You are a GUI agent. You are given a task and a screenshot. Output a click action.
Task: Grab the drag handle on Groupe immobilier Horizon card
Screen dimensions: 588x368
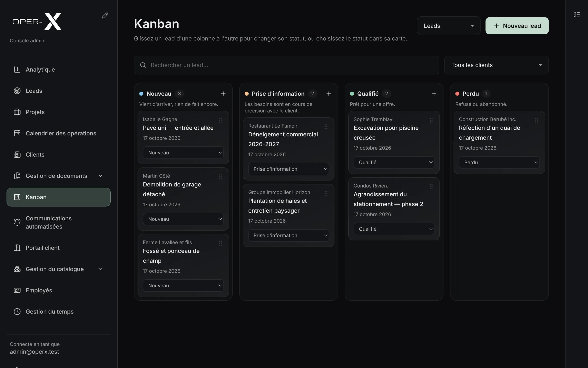(326, 193)
